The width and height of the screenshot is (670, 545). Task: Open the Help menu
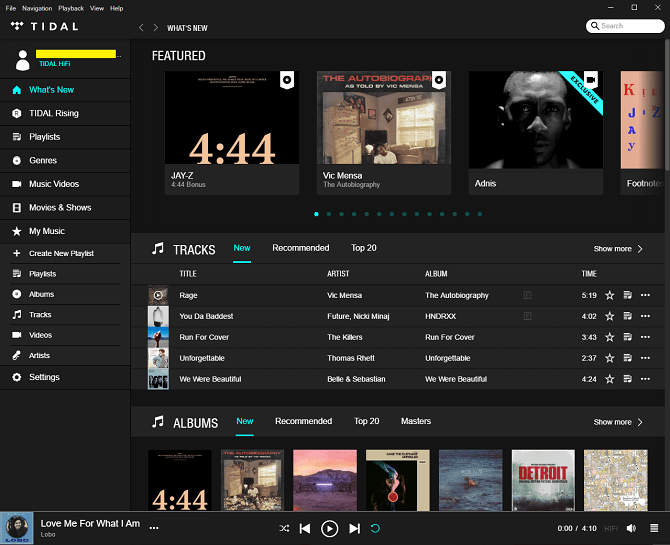(x=116, y=8)
